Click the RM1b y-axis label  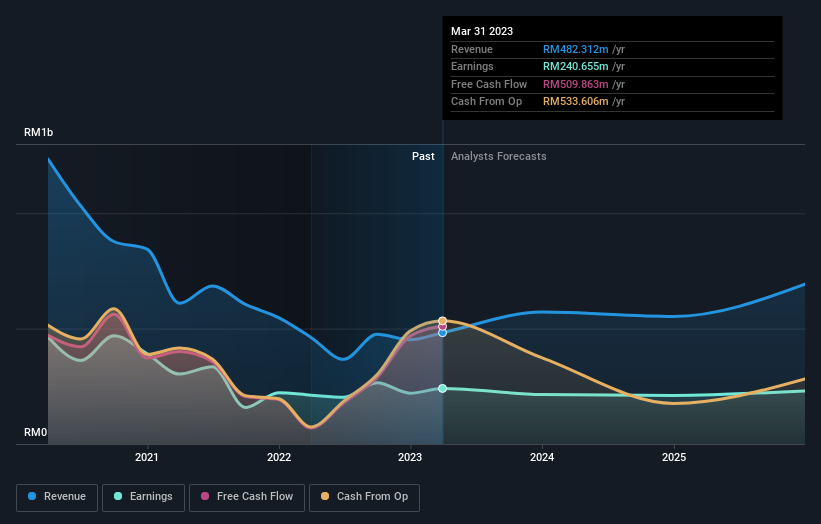point(38,132)
